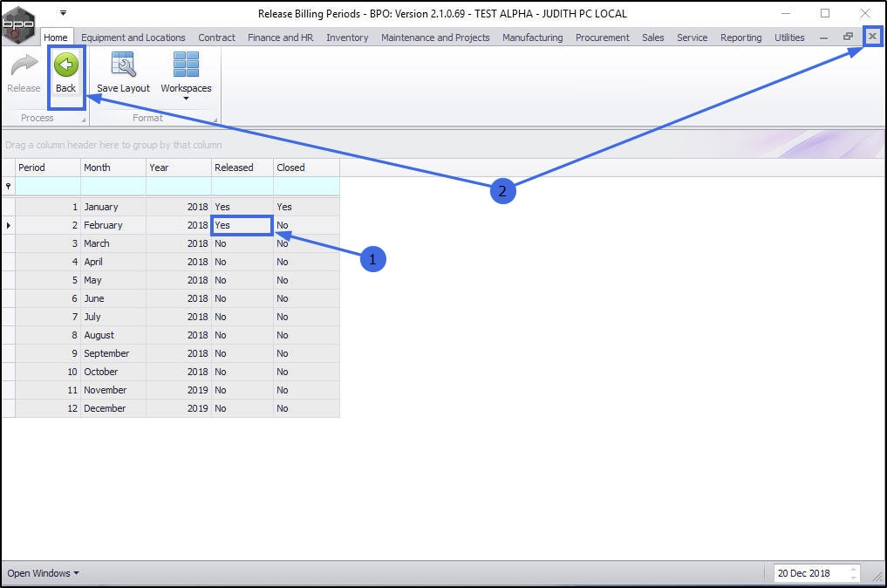Click the Release arrow icon
The image size is (887, 588).
click(x=24, y=65)
